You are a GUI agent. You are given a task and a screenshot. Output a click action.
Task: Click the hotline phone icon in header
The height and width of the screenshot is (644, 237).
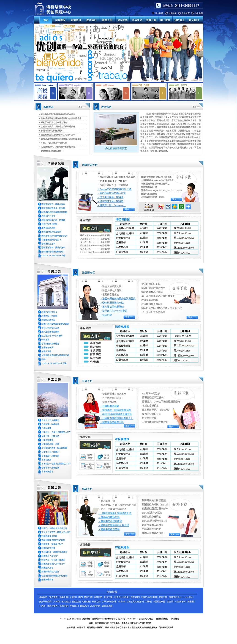pyautogui.click(x=158, y=6)
